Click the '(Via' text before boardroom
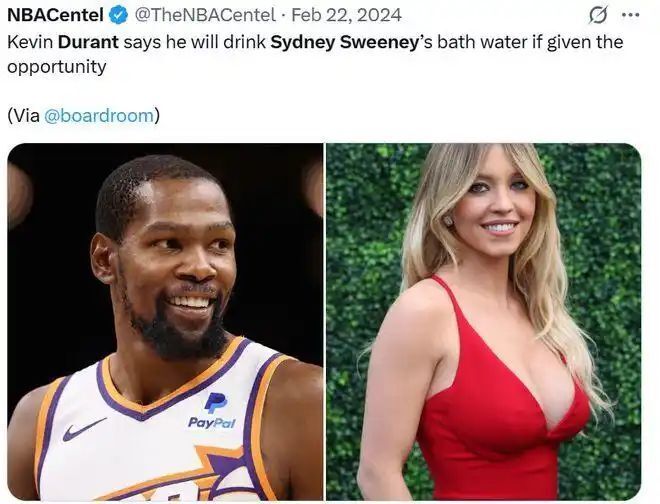Image resolution: width=660 pixels, height=504 pixels. click(x=24, y=115)
